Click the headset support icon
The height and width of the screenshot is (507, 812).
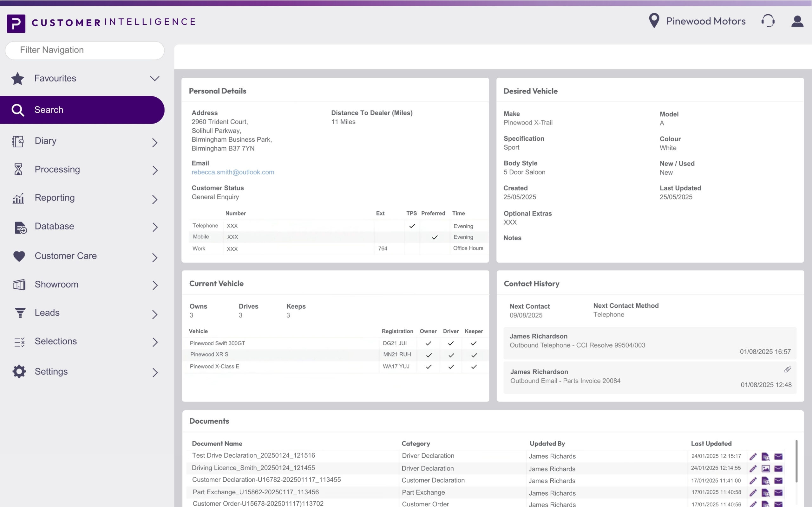point(768,21)
